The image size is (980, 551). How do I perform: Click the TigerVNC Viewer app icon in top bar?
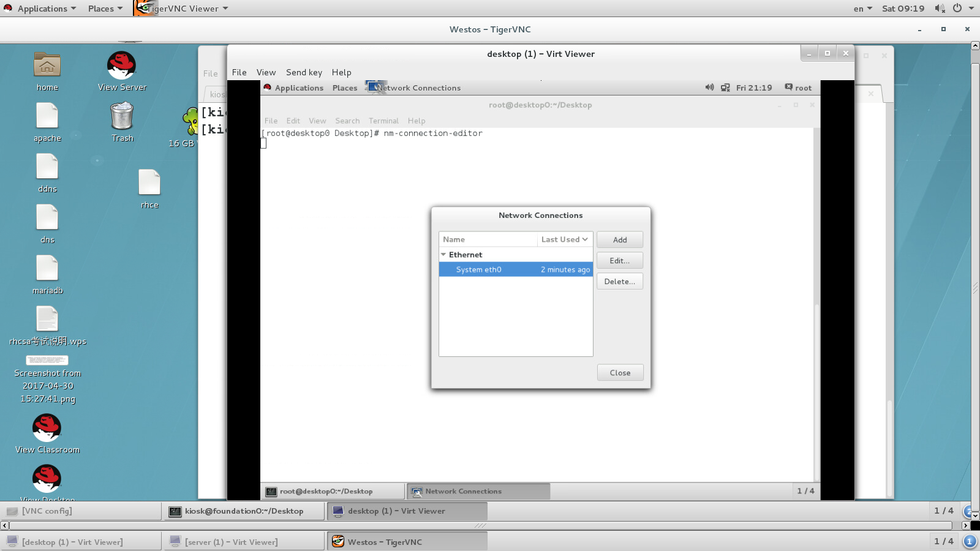143,8
